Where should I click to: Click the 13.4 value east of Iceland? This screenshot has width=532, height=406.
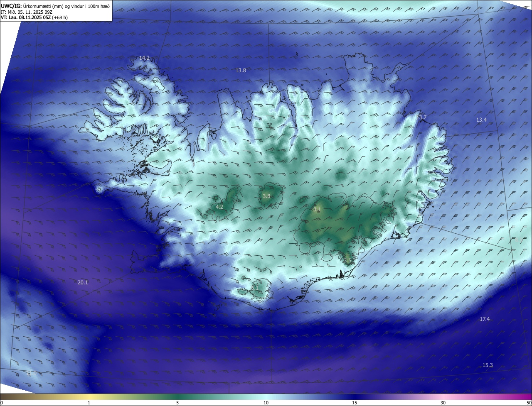[x=481, y=120]
